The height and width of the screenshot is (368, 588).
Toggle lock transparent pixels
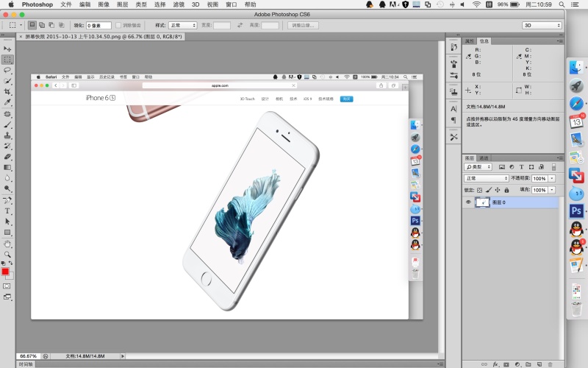[x=480, y=191]
